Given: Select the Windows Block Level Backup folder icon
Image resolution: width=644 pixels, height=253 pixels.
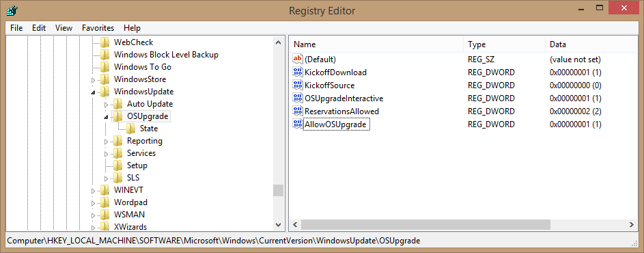Looking at the screenshot, I should coord(105,54).
